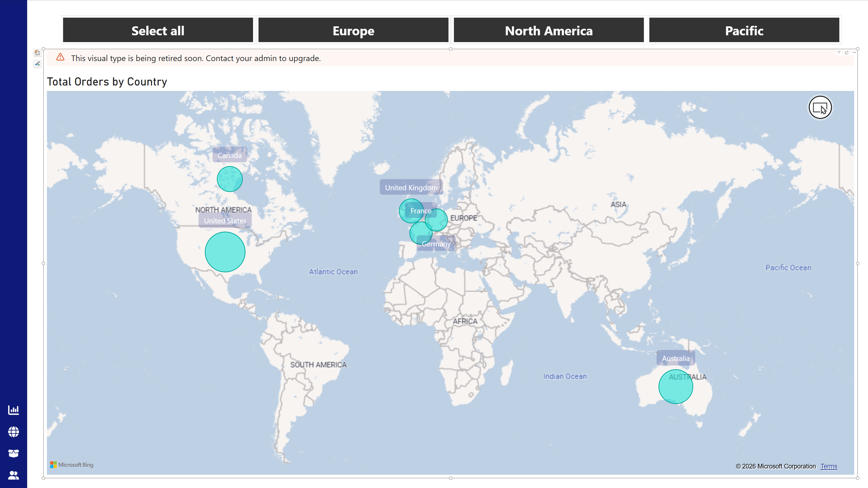Screen dimensions: 868x488
Task: Click the add formatting paintbrush icon
Action: (x=37, y=64)
